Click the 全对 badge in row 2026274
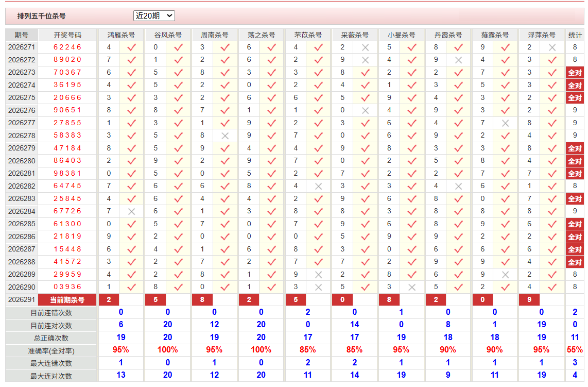The height and width of the screenshot is (387, 588). (x=575, y=85)
